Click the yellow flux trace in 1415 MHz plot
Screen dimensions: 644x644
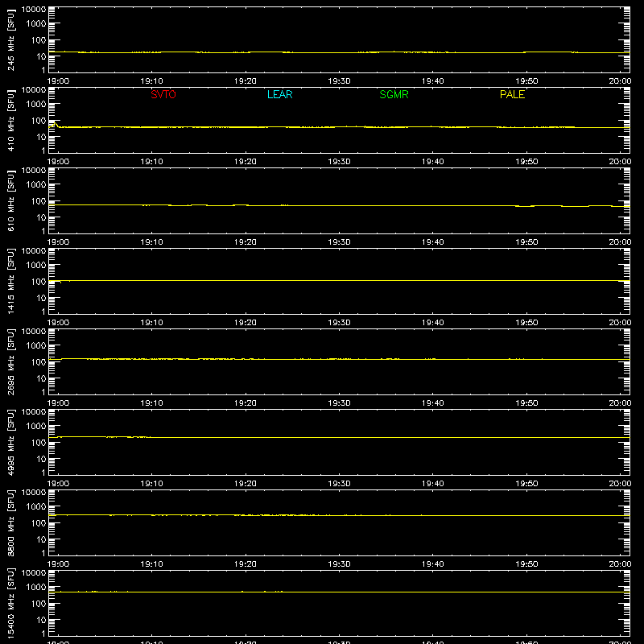click(x=339, y=280)
